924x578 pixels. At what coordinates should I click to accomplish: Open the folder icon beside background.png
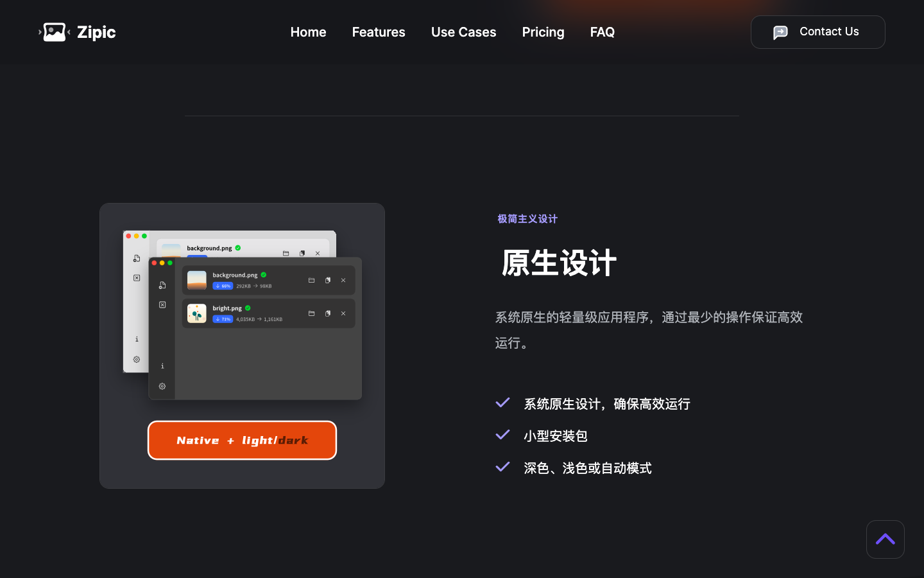coord(312,280)
